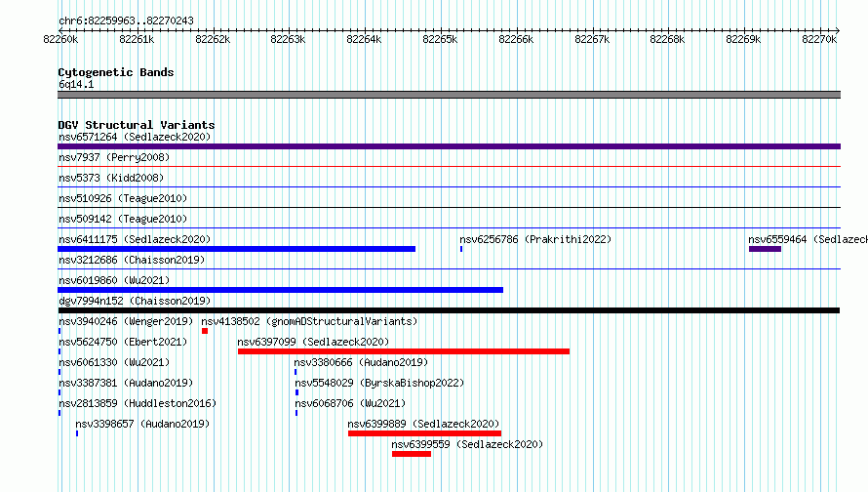868x492 pixels.
Task: Select nsv6397099 (Sedlazeck2020) label
Action: 313,342
